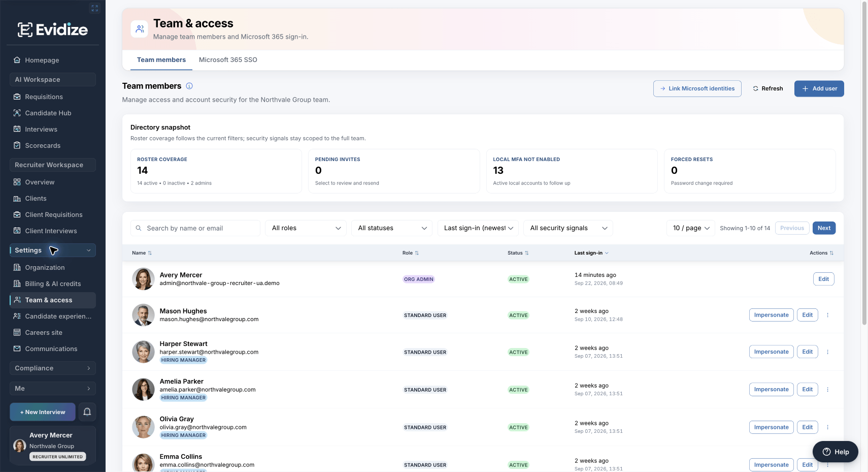Open the Requisitions page
868x472 pixels.
[x=53, y=97]
